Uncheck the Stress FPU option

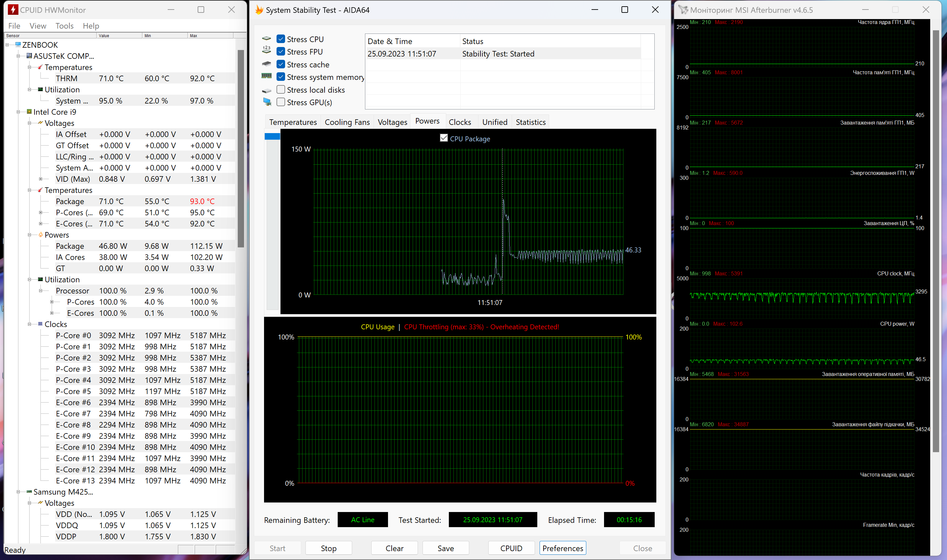point(281,51)
